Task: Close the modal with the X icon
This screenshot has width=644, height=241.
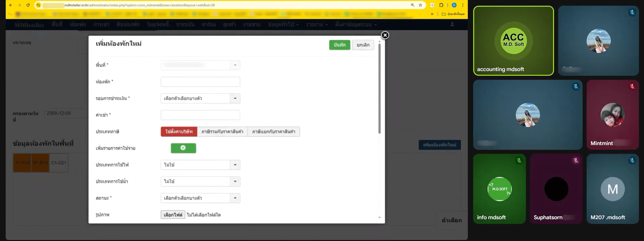Action: [385, 35]
